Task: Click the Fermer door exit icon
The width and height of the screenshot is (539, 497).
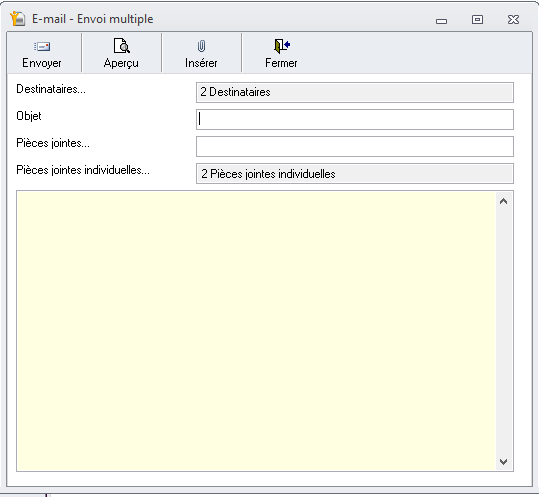Action: (x=282, y=46)
